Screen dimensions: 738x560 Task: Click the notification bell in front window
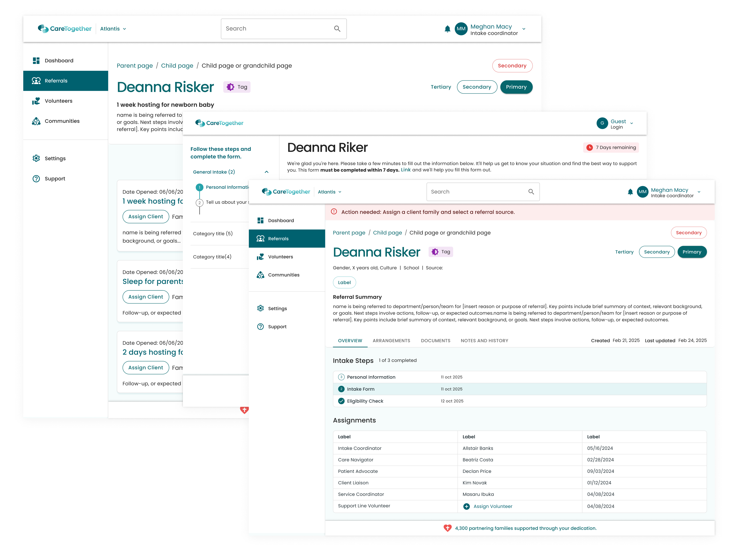(x=630, y=192)
